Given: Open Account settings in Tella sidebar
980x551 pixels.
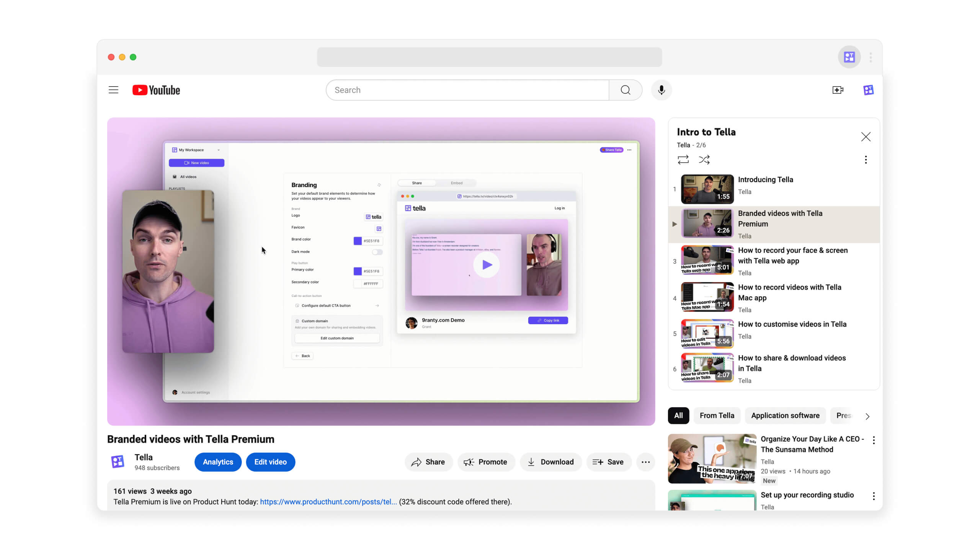Looking at the screenshot, I should point(191,392).
